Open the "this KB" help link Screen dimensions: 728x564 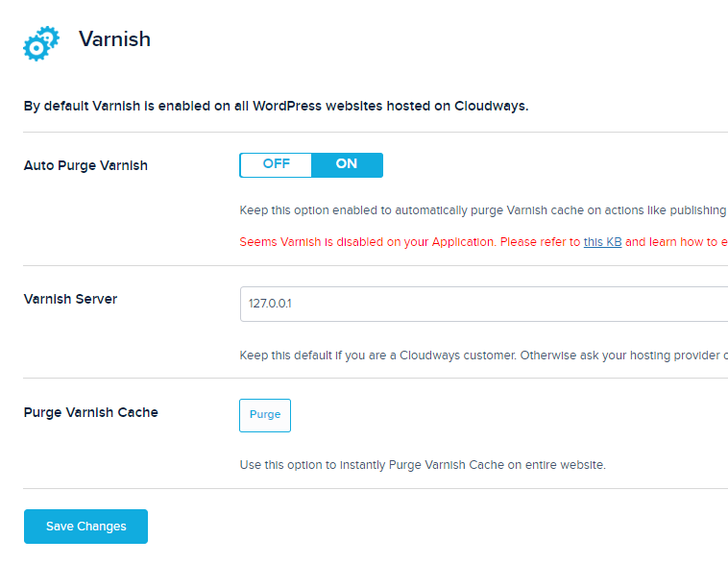point(602,242)
